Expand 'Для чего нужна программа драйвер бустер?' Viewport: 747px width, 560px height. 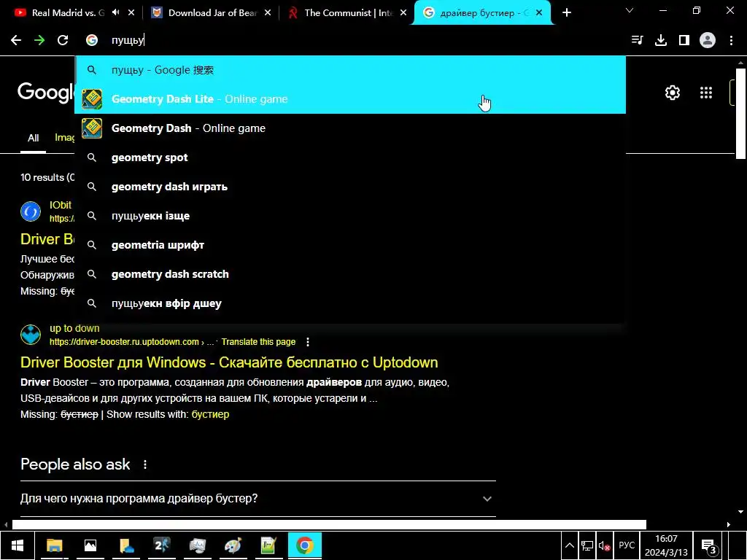(258, 499)
